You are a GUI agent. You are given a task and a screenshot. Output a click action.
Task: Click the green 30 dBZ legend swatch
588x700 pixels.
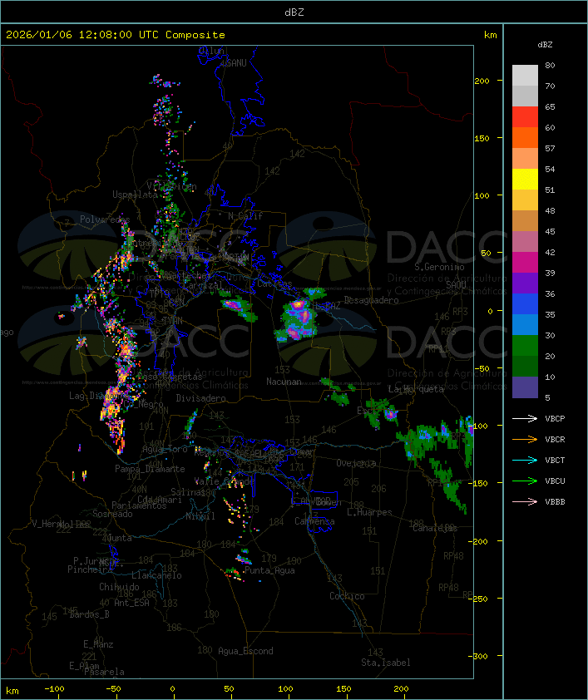click(525, 346)
